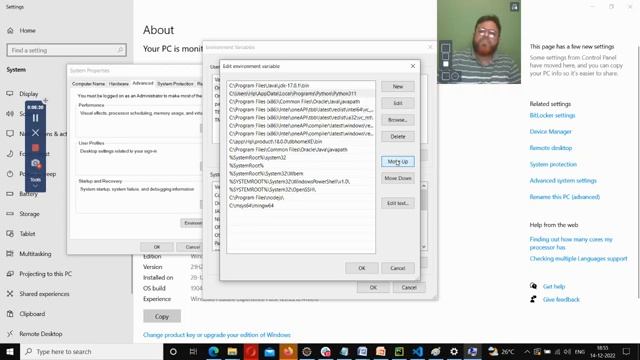The image size is (640, 360).
Task: Open Tablet settings in the sidebar
Action: click(27, 234)
